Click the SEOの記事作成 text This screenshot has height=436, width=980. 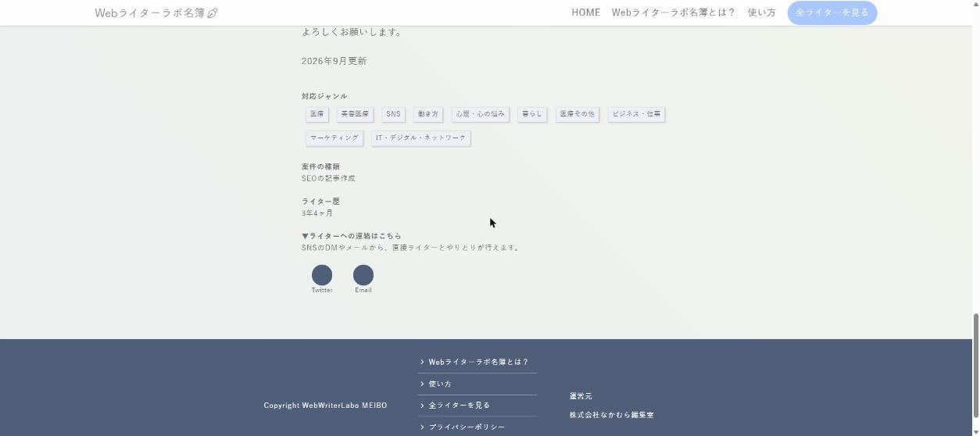point(328,179)
